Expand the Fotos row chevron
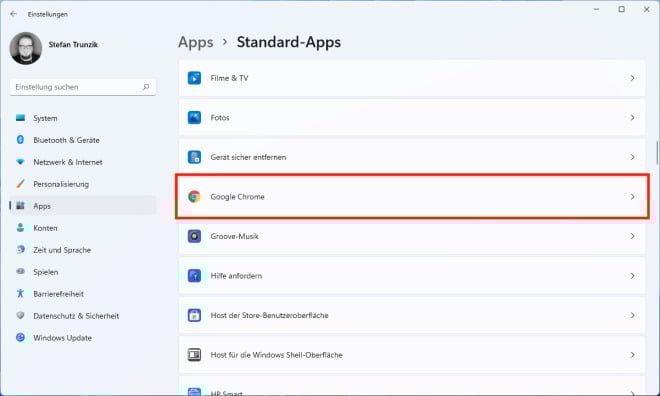The height and width of the screenshot is (396, 660). (632, 118)
